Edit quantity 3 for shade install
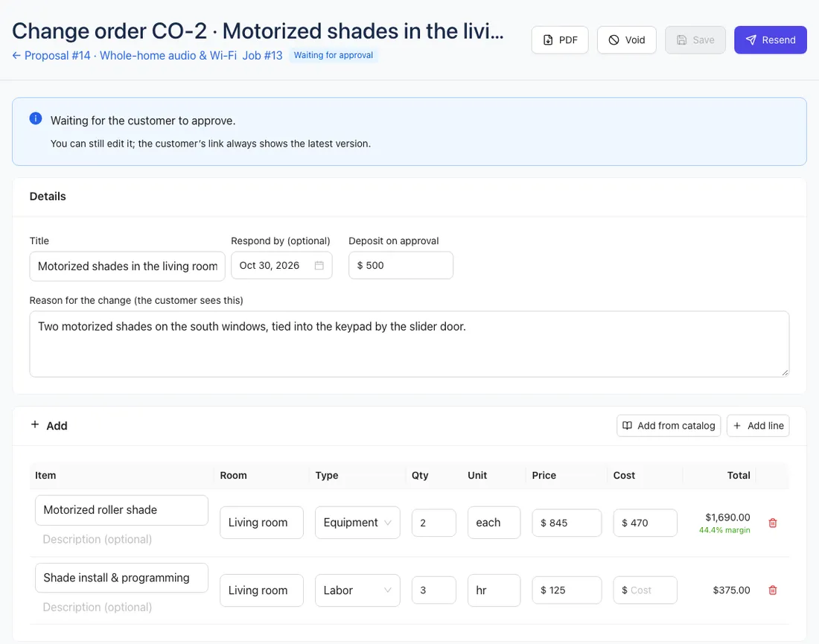 (x=434, y=590)
